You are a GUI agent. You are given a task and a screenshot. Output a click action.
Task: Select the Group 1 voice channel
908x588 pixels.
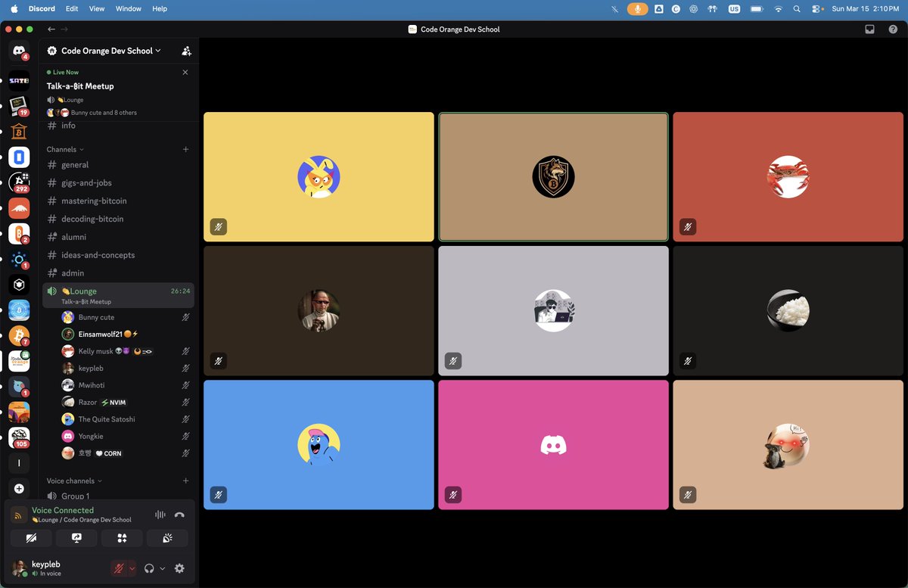click(118, 496)
